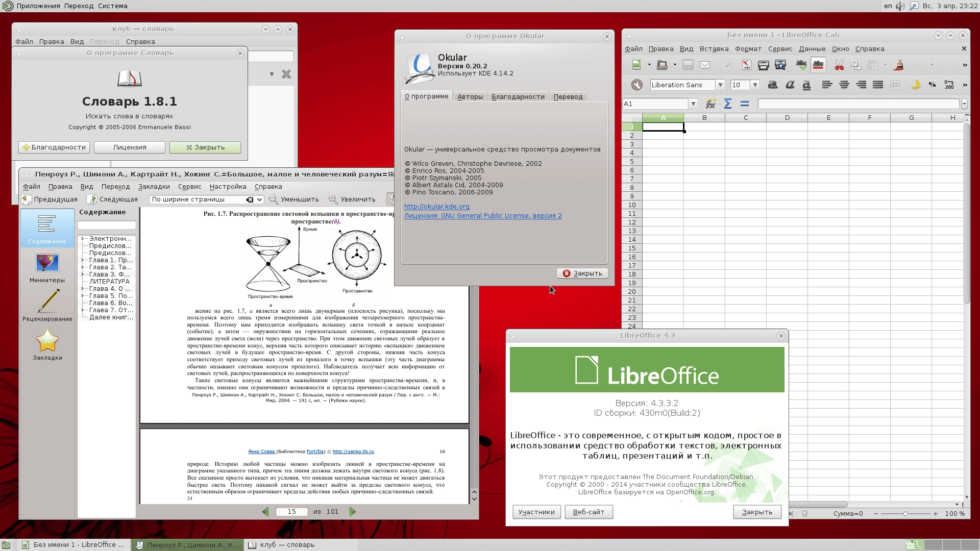This screenshot has width=980, height=551.
Task: Click the page number field showing 15
Action: click(x=292, y=512)
